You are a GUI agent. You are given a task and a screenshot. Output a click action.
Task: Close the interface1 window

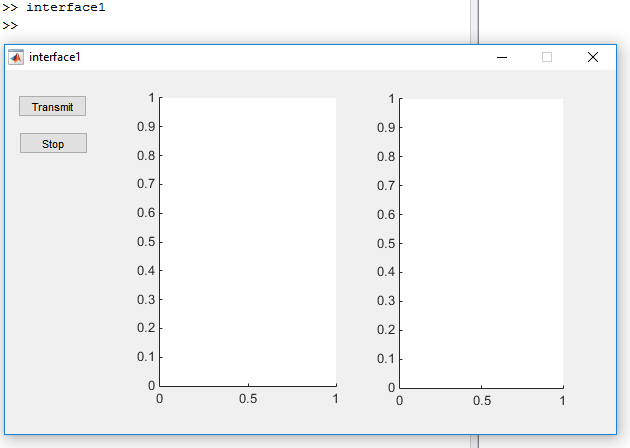pos(593,57)
